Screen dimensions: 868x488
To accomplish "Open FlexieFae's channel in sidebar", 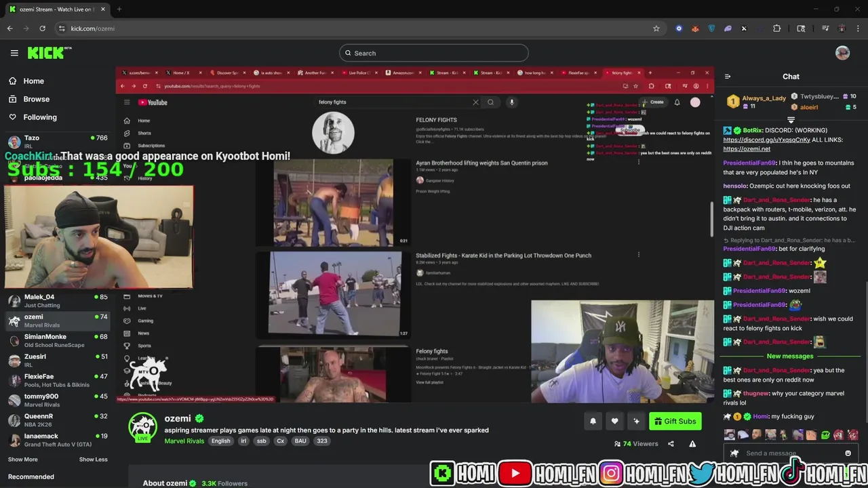I will point(58,380).
